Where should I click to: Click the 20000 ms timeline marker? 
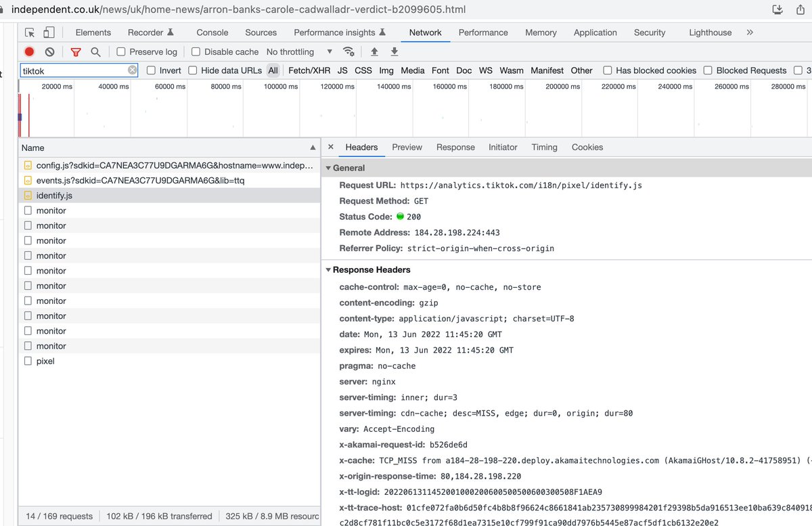tap(57, 87)
